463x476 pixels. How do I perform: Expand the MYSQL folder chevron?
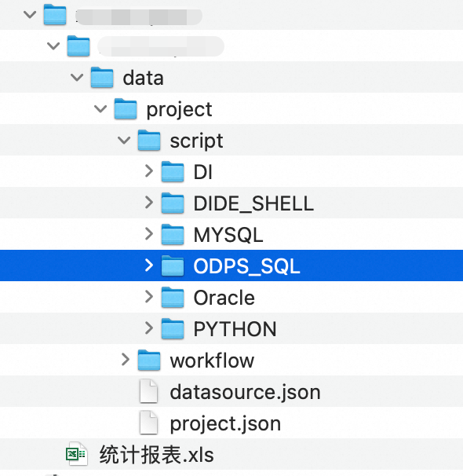point(149,234)
